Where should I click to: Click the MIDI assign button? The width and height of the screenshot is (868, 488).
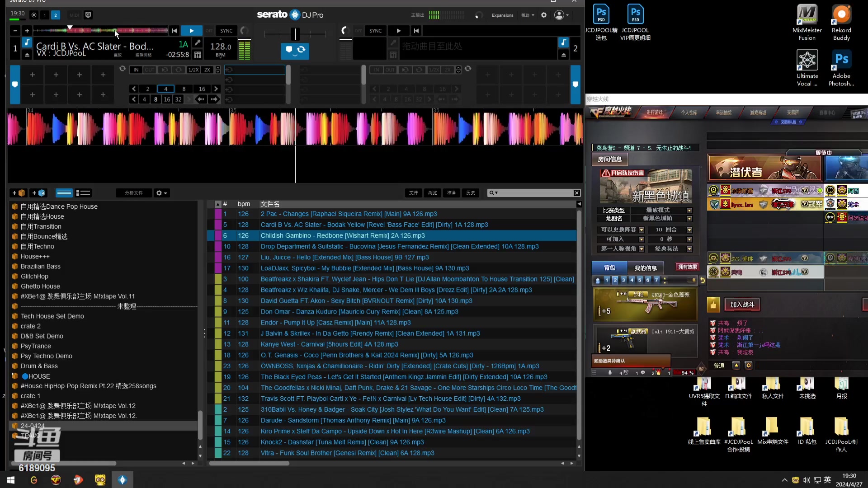(x=75, y=15)
